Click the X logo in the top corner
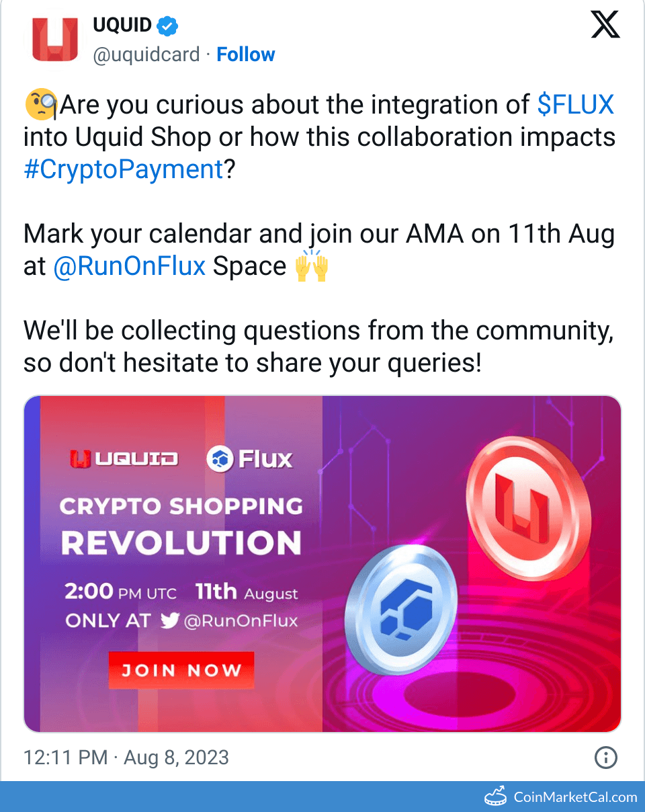645x812 pixels. (605, 24)
